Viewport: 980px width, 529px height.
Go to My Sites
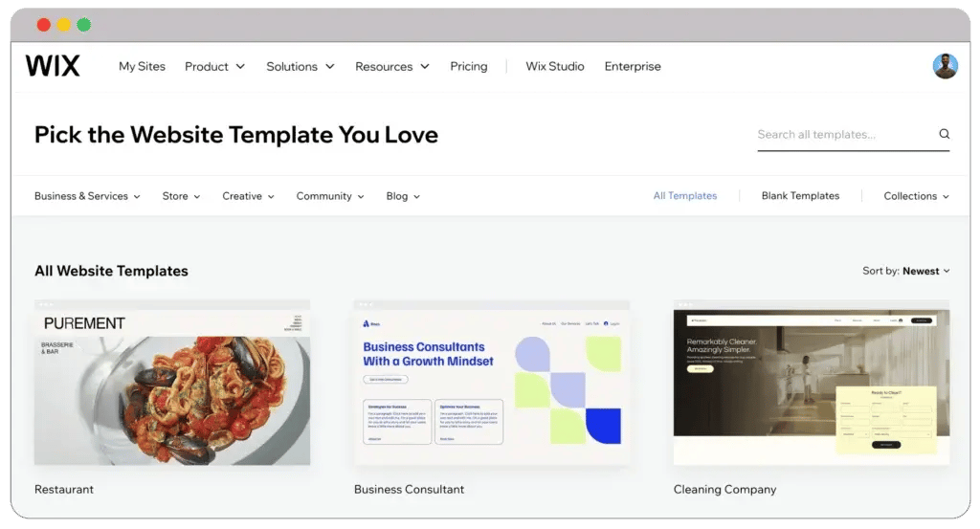coord(142,67)
